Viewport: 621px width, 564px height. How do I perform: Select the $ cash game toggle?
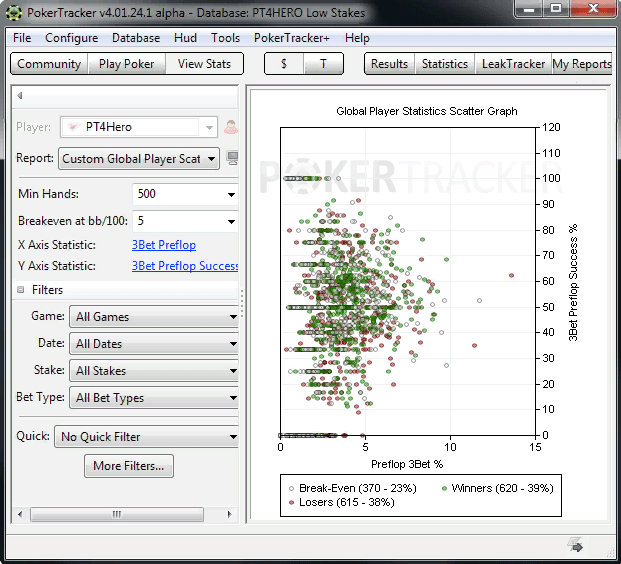tap(284, 64)
